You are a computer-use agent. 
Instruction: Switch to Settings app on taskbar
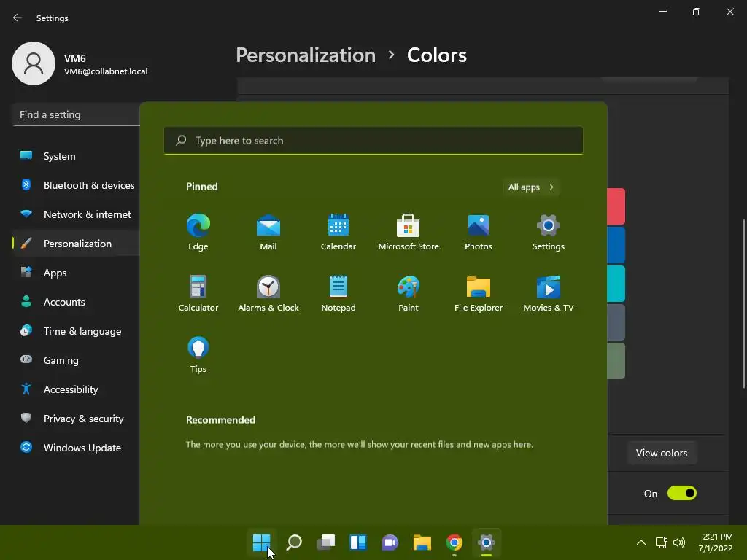[487, 542]
